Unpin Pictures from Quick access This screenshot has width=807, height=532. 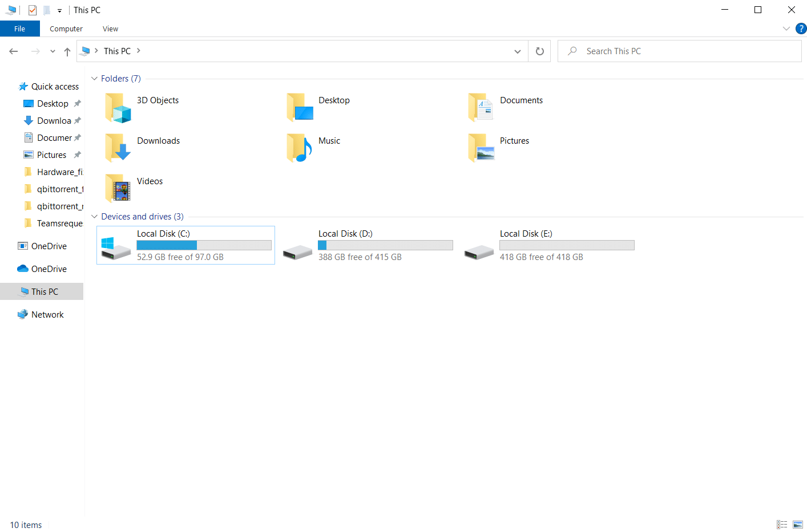pos(78,155)
